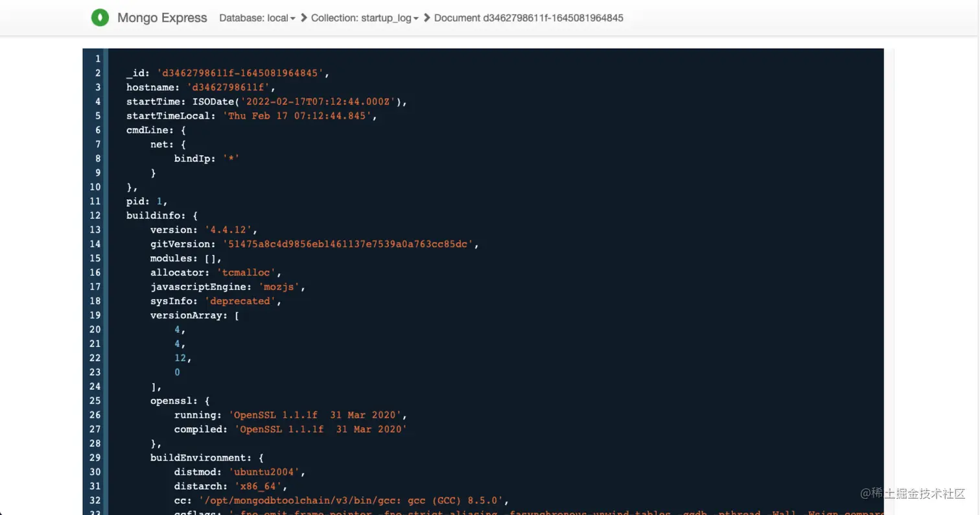Click the modules empty array
The width and height of the screenshot is (980, 515).
(210, 258)
